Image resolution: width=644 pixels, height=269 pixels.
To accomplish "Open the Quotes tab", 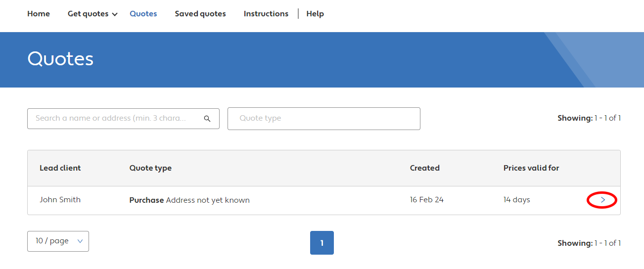I will click(143, 14).
